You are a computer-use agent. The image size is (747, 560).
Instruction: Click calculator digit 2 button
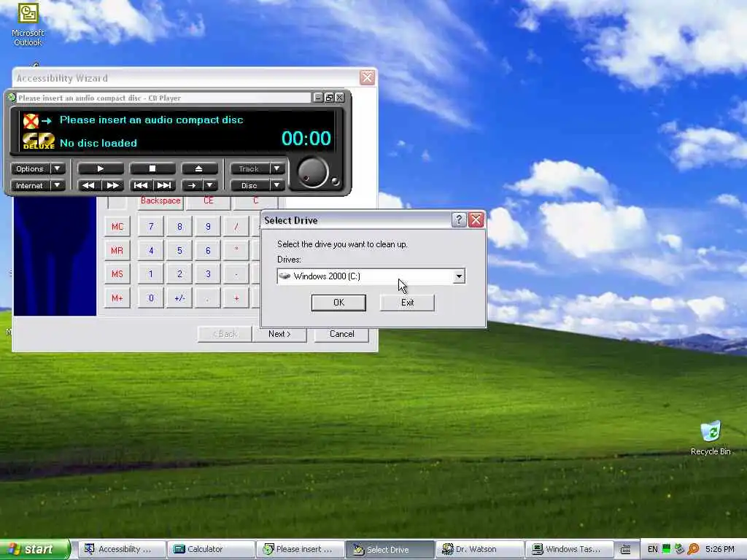(179, 274)
